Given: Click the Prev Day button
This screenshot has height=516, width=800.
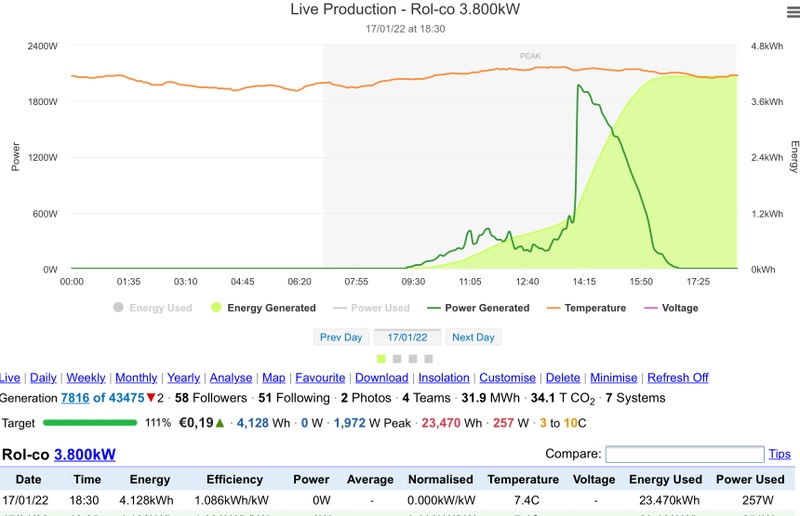Looking at the screenshot, I should click(341, 337).
